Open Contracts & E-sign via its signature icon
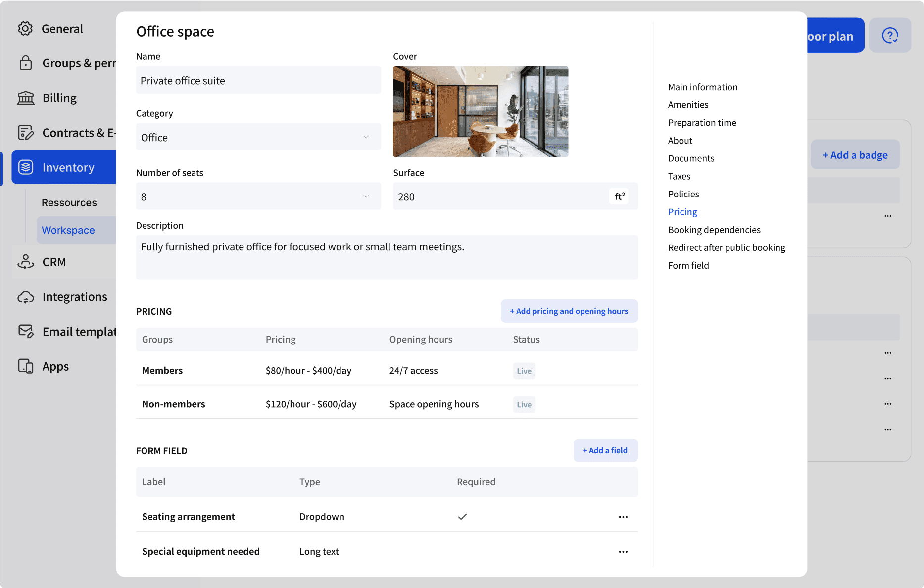 (26, 132)
